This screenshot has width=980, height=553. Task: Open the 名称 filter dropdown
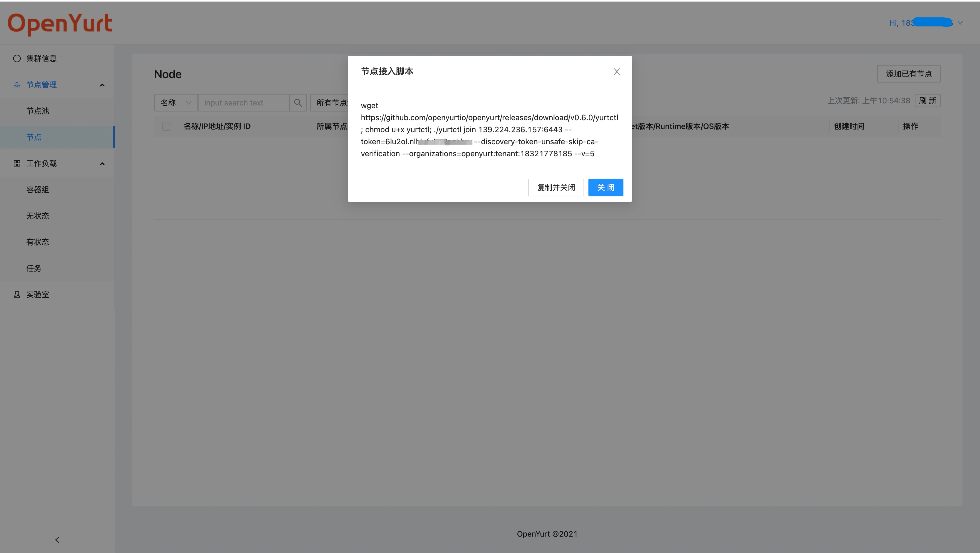point(176,103)
